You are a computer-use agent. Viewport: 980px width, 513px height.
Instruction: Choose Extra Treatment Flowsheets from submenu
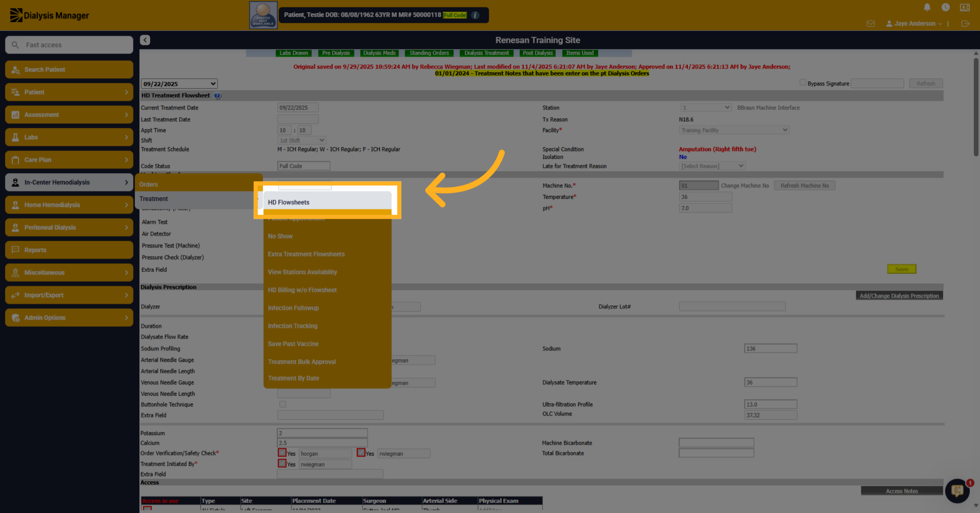coord(306,254)
